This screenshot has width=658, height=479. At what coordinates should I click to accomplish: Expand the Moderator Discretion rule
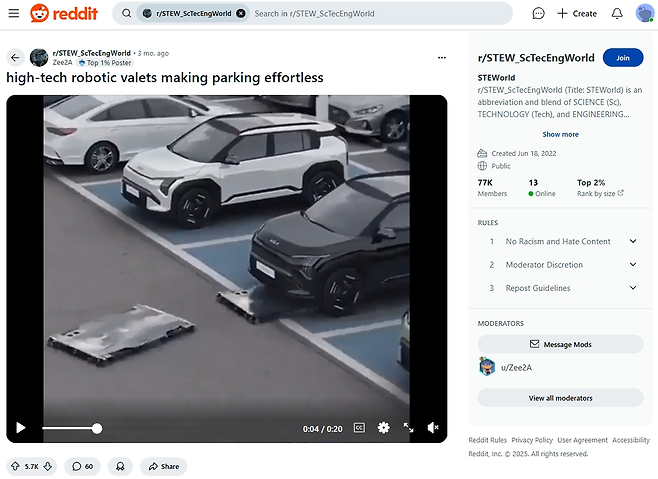click(x=632, y=264)
